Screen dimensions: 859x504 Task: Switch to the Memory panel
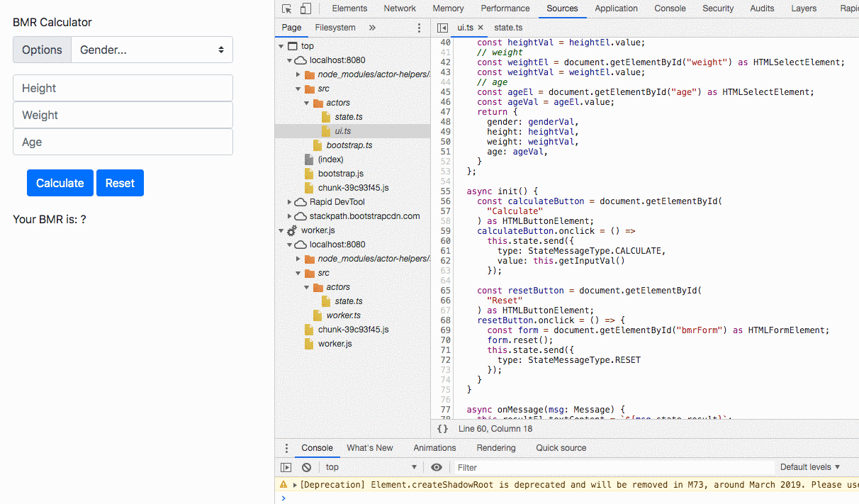tap(448, 9)
